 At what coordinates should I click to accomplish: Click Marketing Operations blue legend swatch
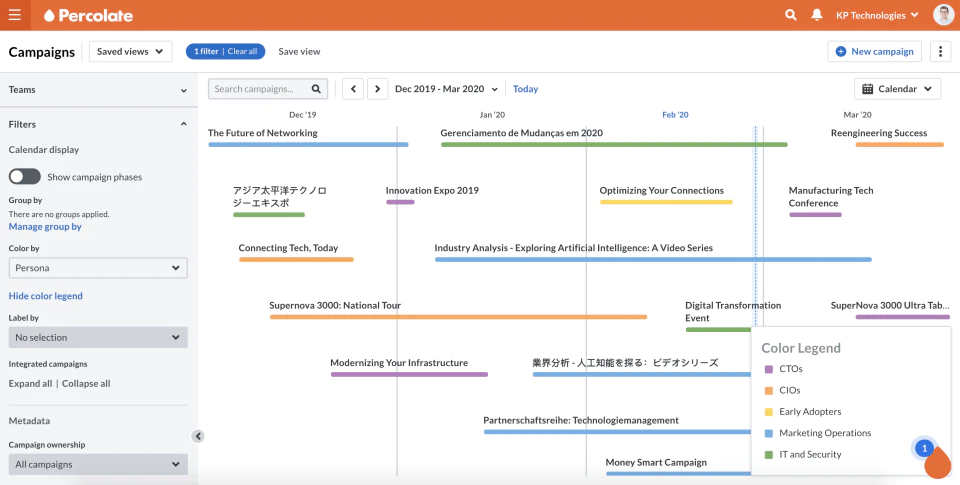[769, 434]
